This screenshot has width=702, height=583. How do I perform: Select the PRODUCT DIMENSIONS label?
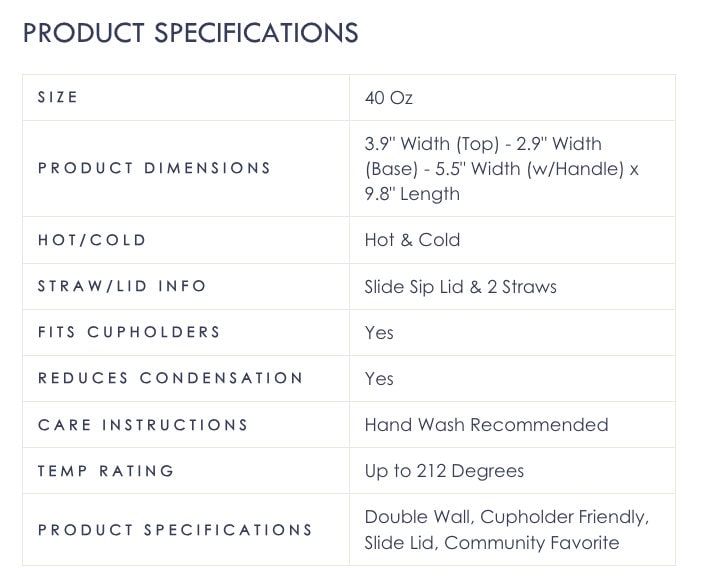tap(154, 168)
